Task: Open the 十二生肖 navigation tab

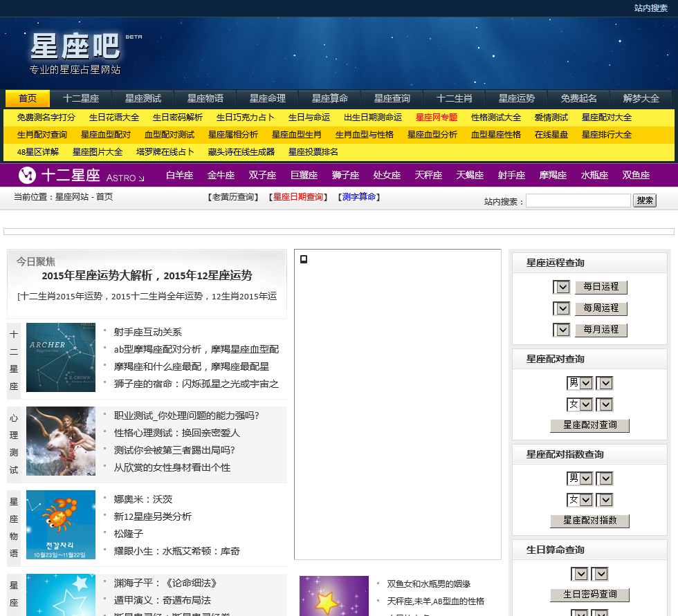Action: point(455,98)
